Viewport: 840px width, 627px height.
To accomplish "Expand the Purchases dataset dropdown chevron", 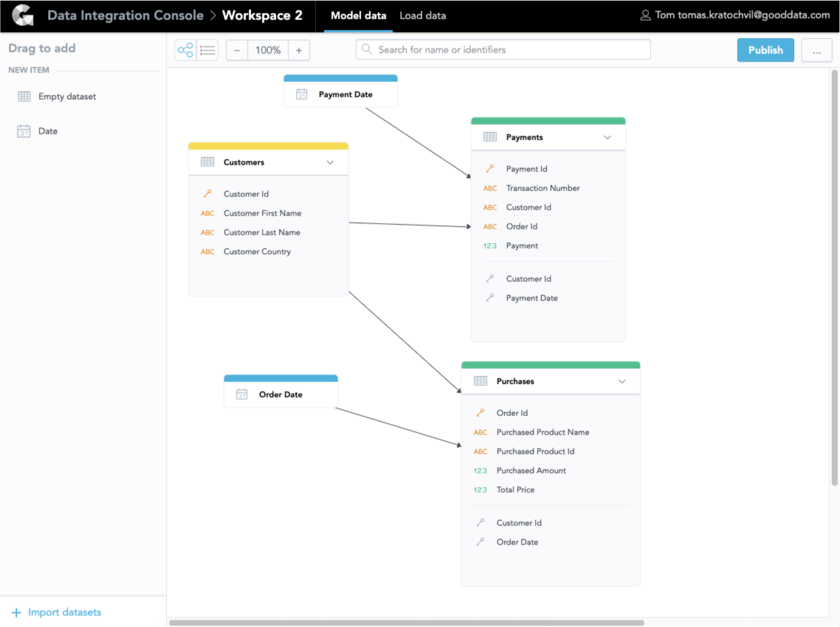I will (622, 381).
